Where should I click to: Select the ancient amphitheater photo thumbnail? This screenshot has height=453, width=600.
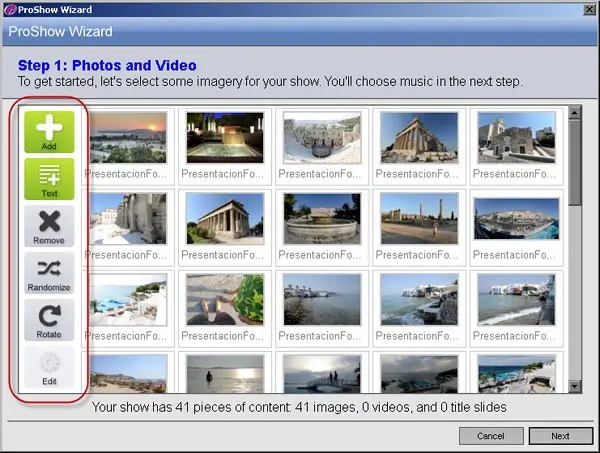click(x=322, y=138)
